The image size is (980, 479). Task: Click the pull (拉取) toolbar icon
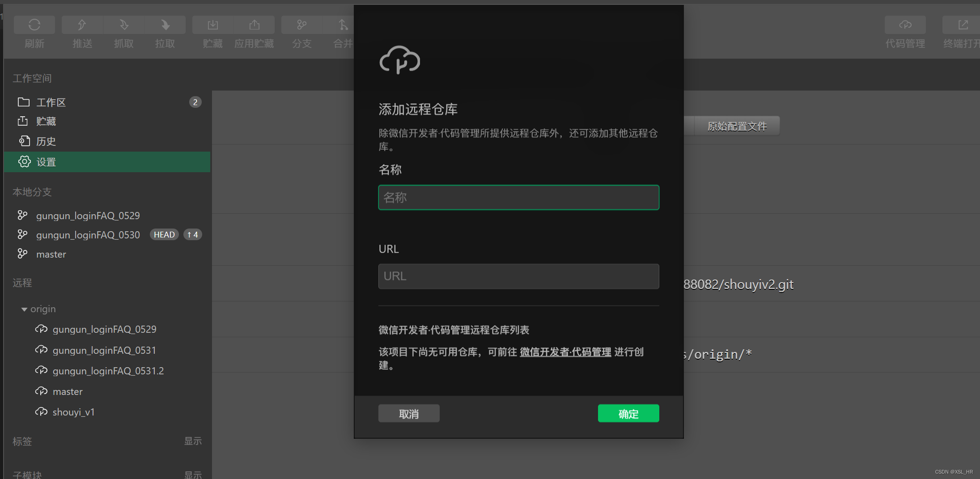click(165, 25)
